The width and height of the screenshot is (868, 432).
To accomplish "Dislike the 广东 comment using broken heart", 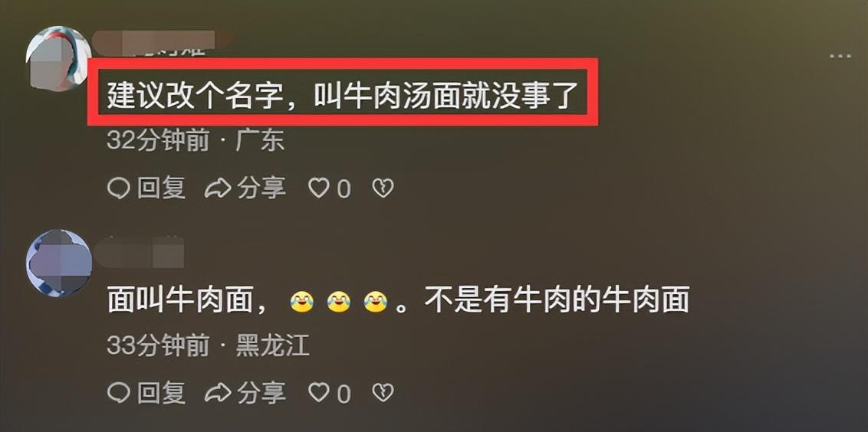I will click(x=383, y=188).
